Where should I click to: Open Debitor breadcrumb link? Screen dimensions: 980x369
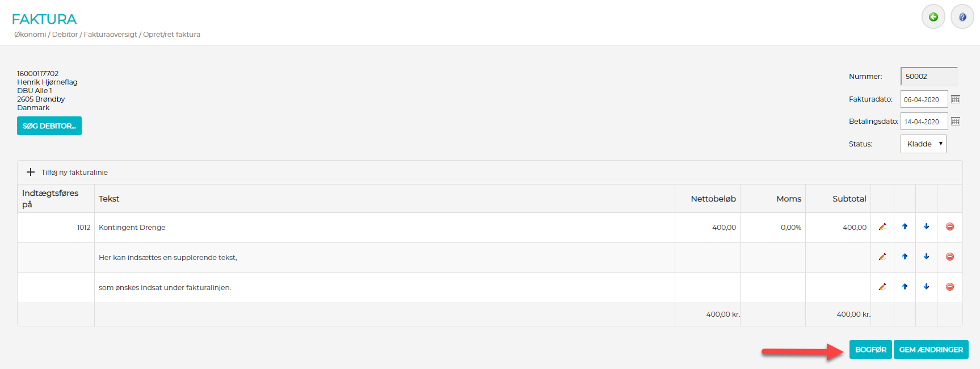(65, 35)
